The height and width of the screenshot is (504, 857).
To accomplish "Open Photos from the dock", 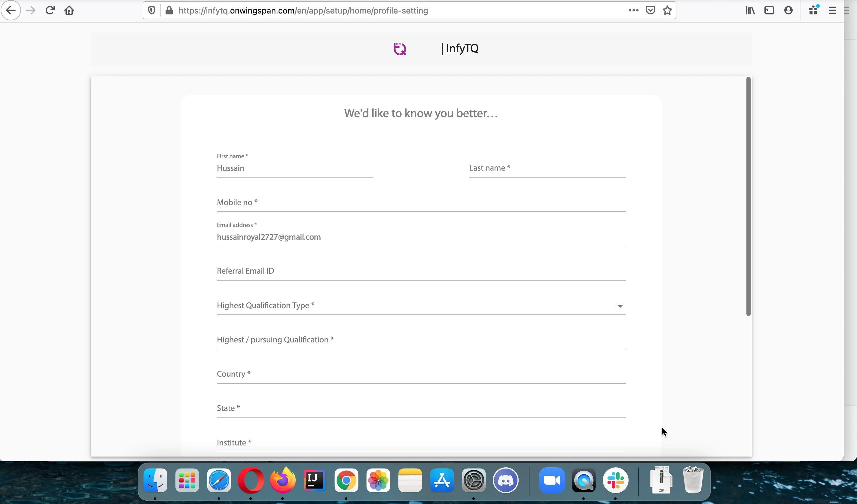I will (378, 480).
